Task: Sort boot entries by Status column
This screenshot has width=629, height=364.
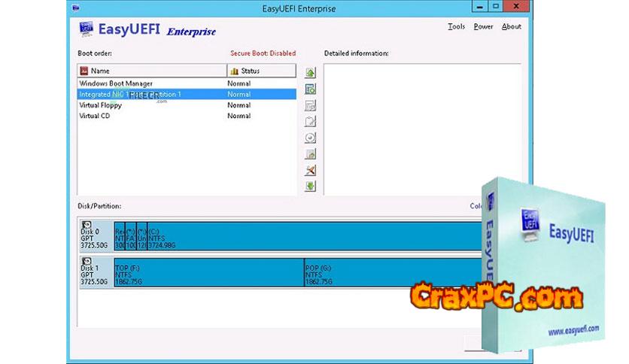Action: [262, 71]
